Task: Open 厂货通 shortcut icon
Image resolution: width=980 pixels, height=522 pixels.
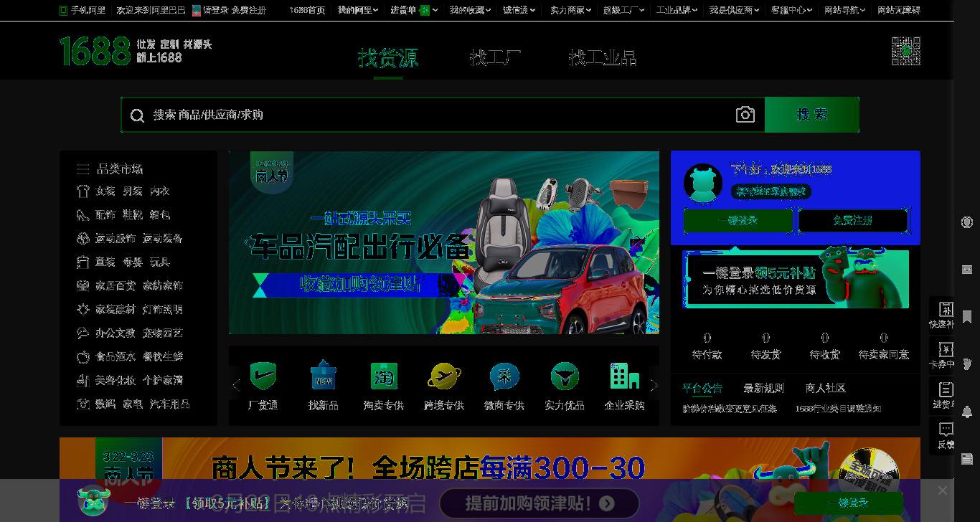Action: click(263, 376)
